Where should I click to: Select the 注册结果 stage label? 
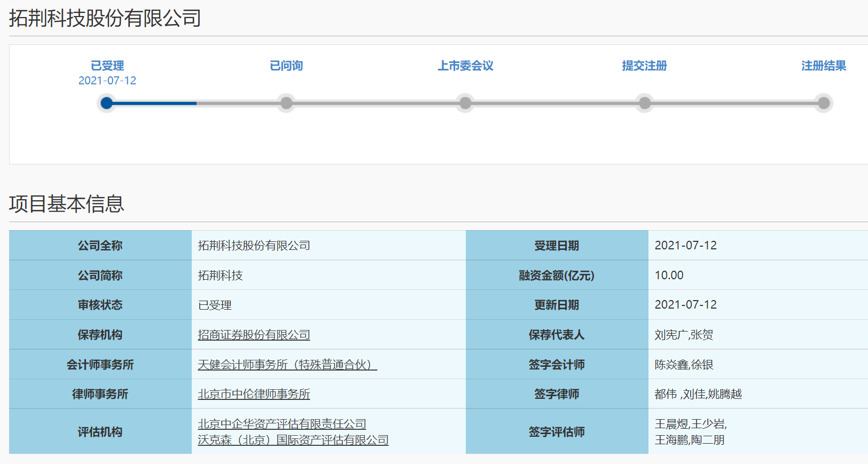(824, 66)
